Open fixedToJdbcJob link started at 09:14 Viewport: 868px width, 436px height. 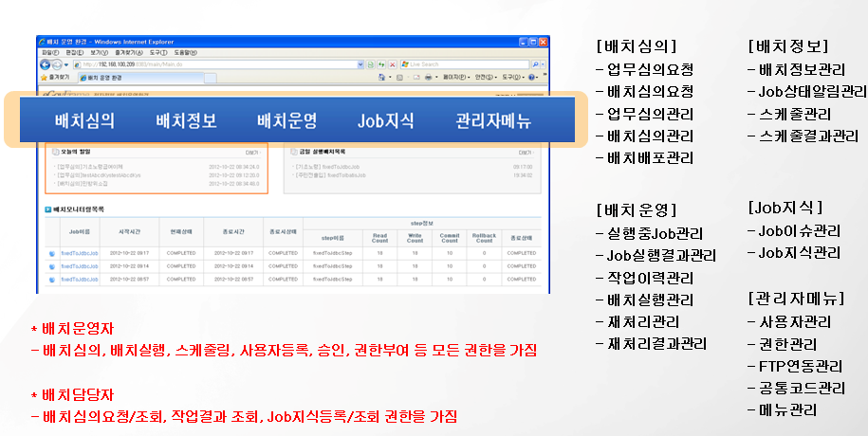tap(79, 266)
